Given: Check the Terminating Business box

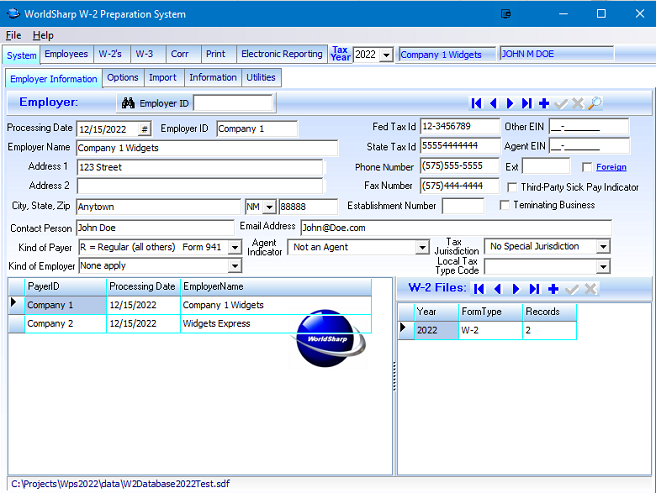Looking at the screenshot, I should 505,205.
